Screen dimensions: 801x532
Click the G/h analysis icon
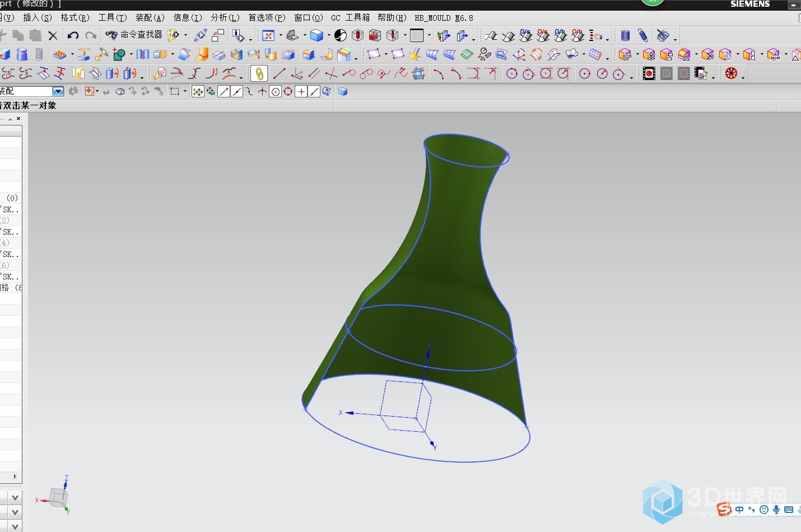point(560,35)
